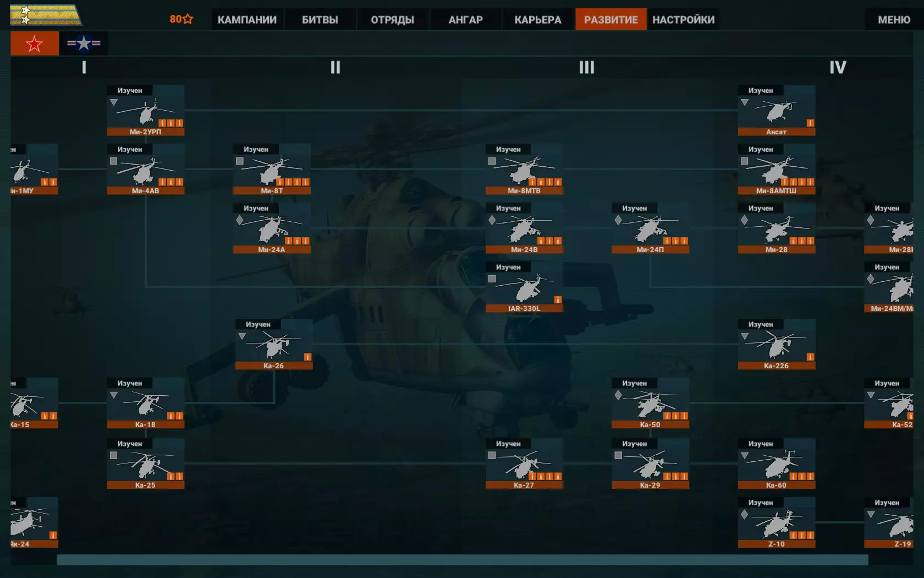The height and width of the screenshot is (578, 924).
Task: Open the IAR-330L helicopter card
Action: (x=524, y=287)
